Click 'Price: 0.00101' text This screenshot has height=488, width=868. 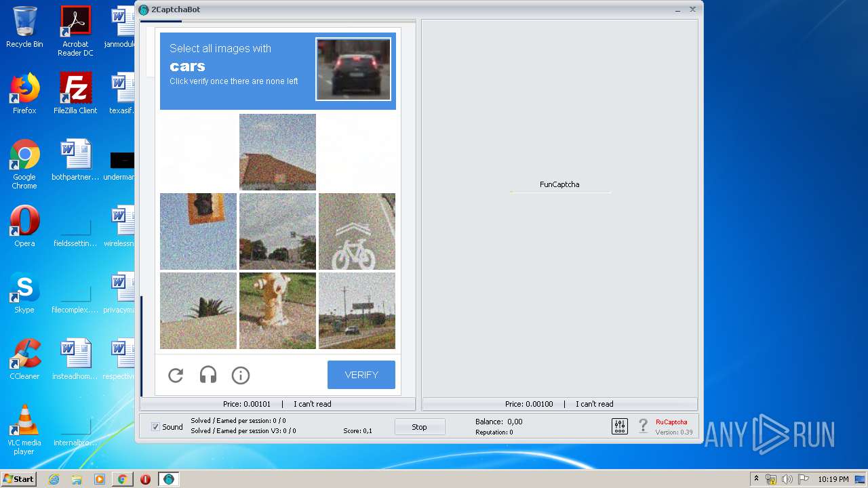[x=247, y=404]
